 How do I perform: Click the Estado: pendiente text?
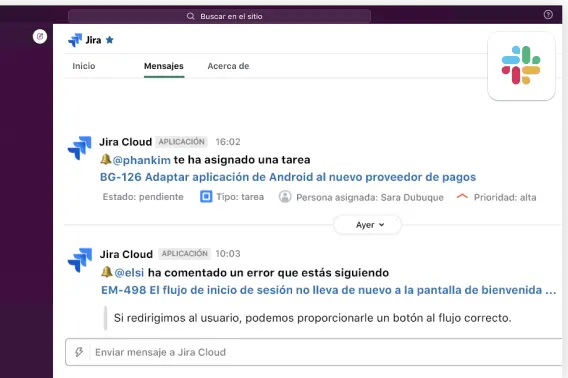[x=143, y=197]
